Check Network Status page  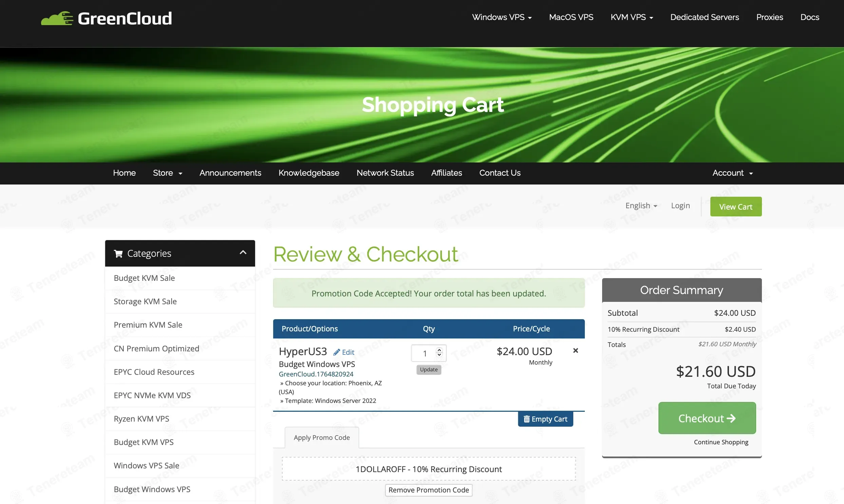(385, 173)
